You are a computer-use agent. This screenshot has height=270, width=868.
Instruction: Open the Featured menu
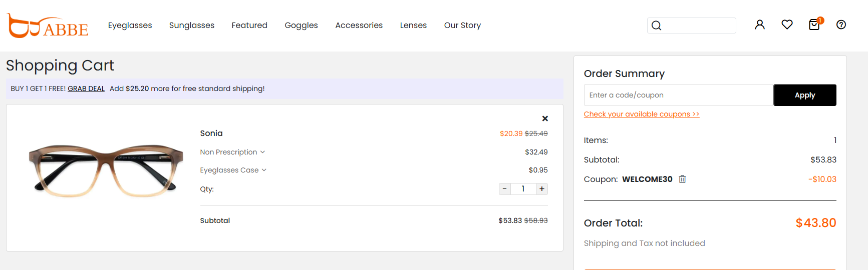(x=249, y=25)
